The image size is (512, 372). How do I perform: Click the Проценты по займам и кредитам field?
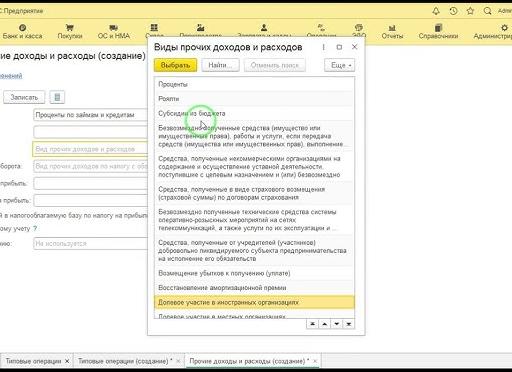[x=90, y=115]
